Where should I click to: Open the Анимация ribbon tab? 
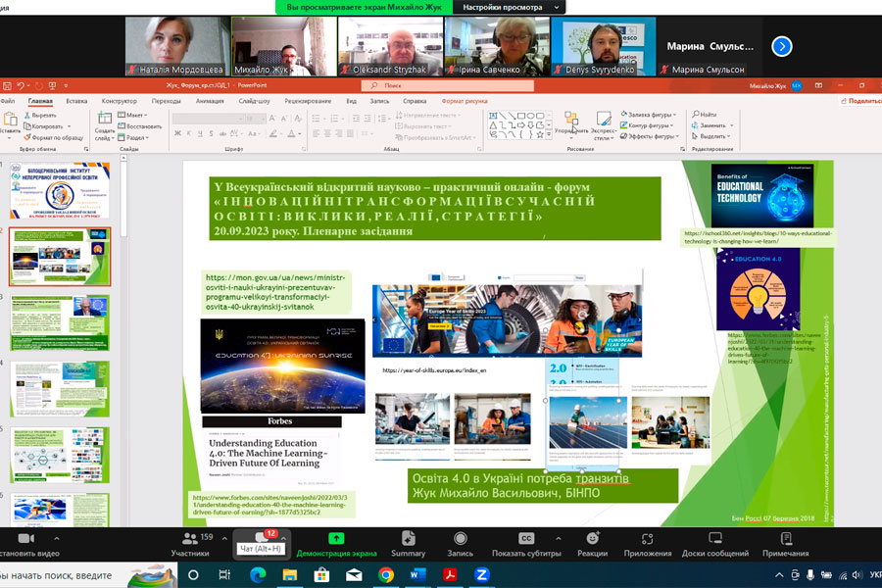click(209, 101)
